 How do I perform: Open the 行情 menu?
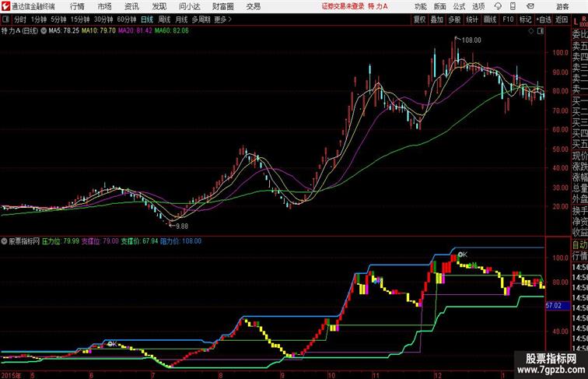pos(77,6)
